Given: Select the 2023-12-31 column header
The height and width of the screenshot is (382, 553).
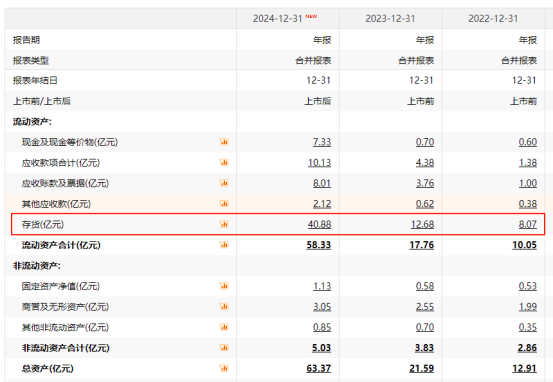Looking at the screenshot, I should [x=390, y=18].
